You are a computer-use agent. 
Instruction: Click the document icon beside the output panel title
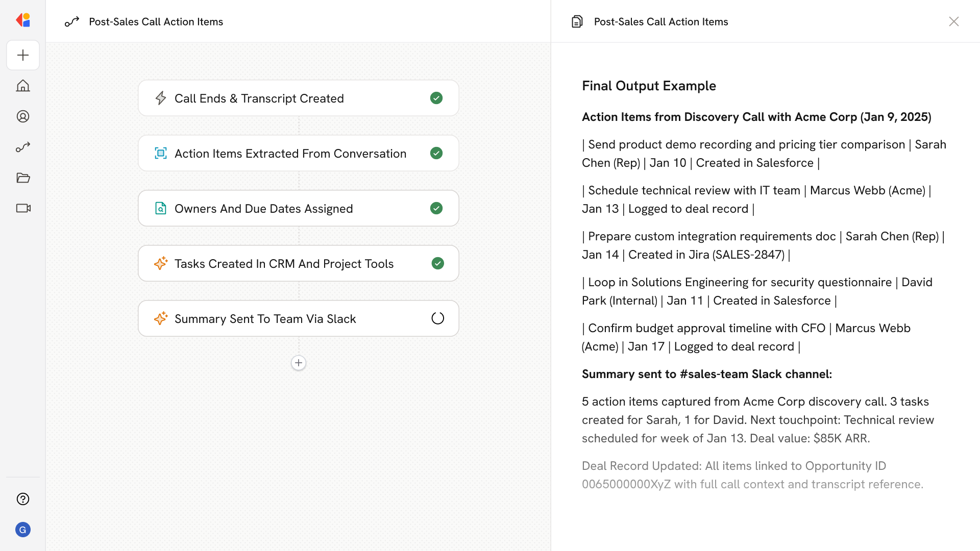[x=577, y=21]
